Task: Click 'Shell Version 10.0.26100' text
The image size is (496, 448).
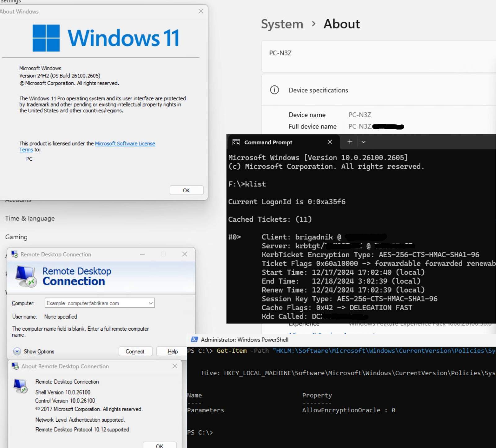Action: coord(63,392)
